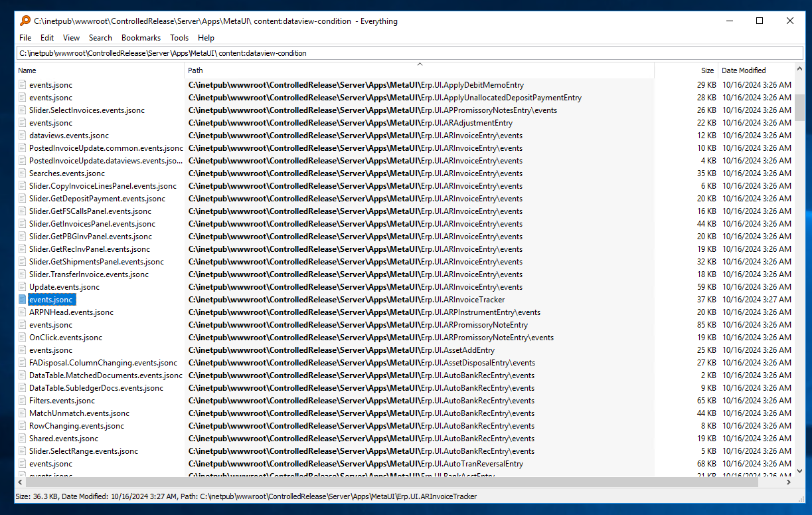Click the vertical scrollbar thumb
This screenshot has height=515, width=812.
click(800, 108)
